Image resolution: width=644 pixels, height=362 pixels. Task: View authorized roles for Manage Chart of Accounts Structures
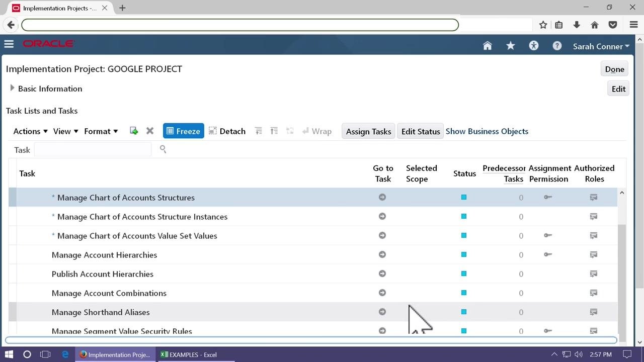594,198
